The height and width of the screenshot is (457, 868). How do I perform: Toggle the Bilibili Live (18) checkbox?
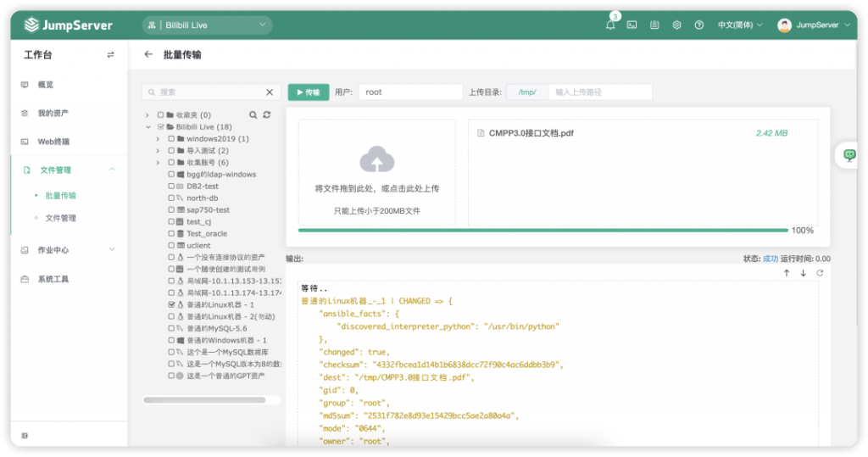(161, 127)
